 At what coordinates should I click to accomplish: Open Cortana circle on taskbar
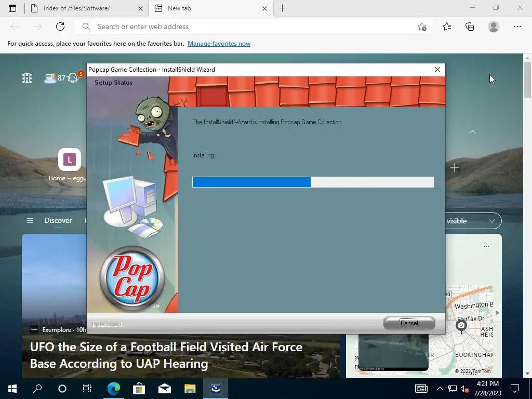[62, 389]
